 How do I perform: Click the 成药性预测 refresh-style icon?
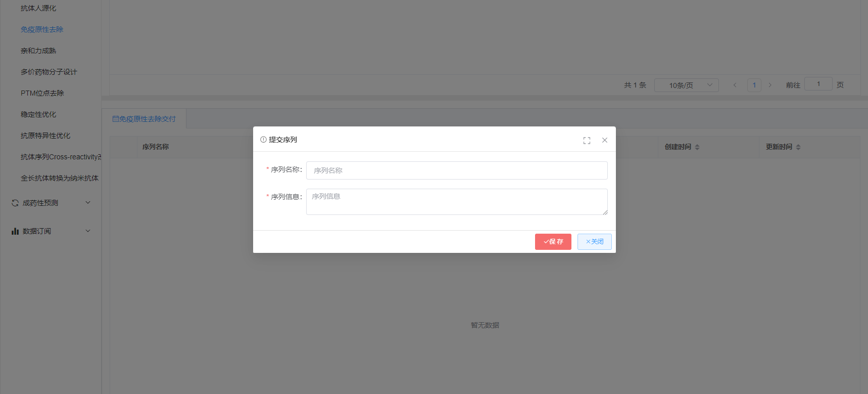pyautogui.click(x=15, y=203)
